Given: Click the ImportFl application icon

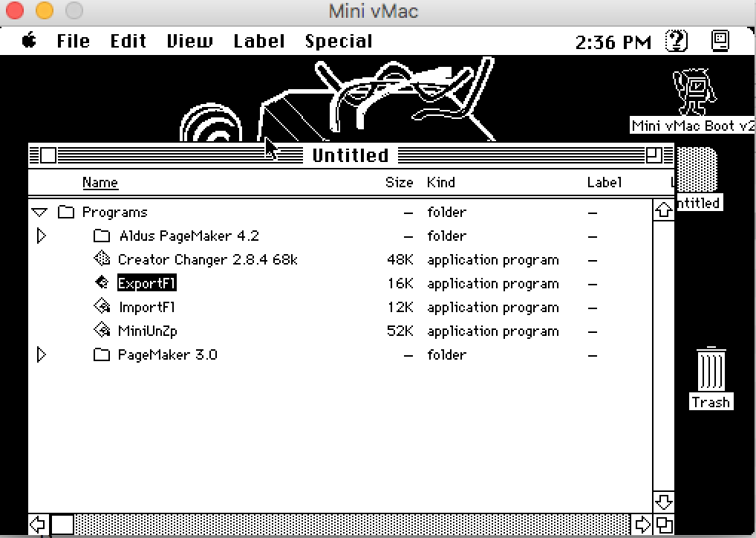Looking at the screenshot, I should pyautogui.click(x=102, y=306).
